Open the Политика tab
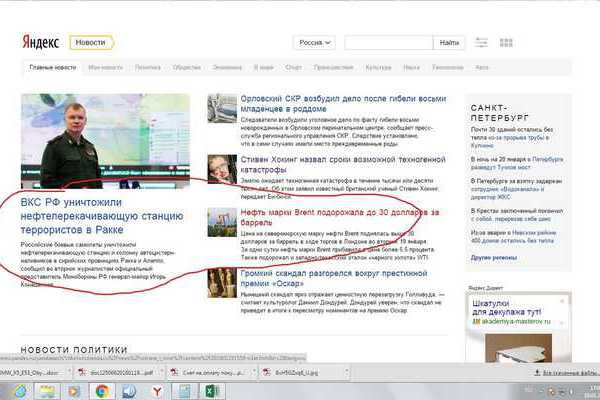This screenshot has height=400, width=600. 147,68
